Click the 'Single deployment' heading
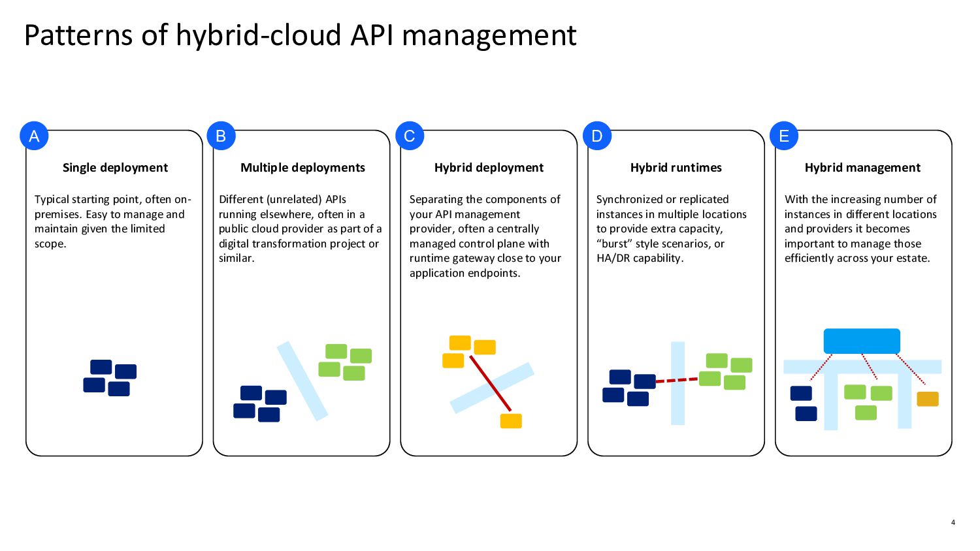This screenshot has height=551, width=980. point(115,168)
